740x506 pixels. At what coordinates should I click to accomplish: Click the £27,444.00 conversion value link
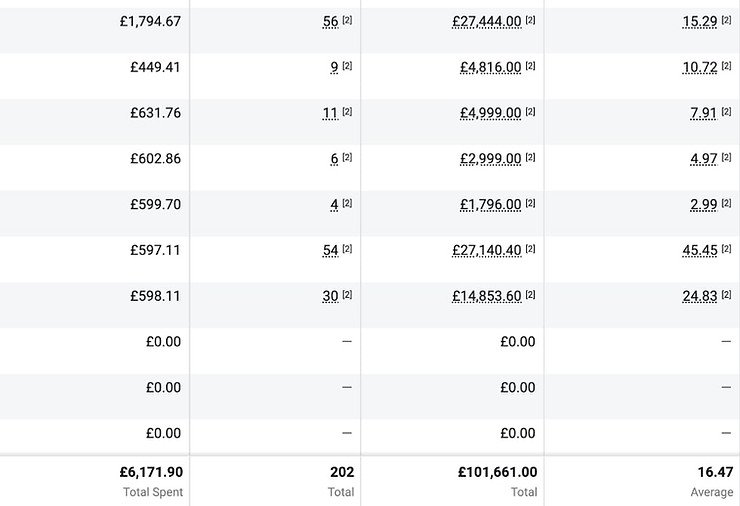pos(486,21)
